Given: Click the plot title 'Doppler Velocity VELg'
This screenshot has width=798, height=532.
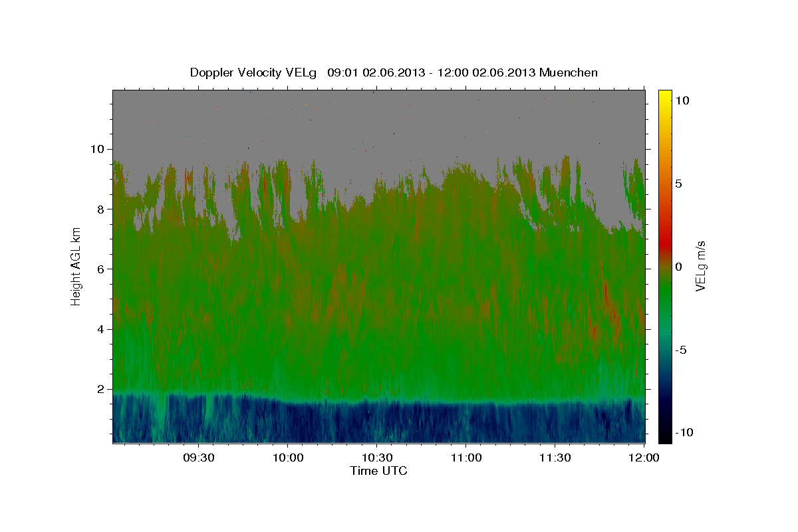Looking at the screenshot, I should [254, 72].
